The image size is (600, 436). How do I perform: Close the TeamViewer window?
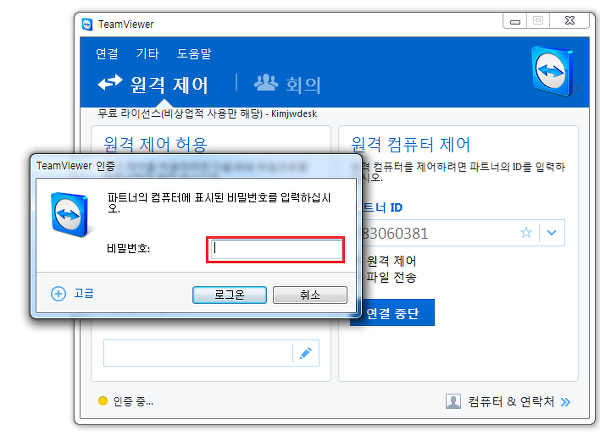(x=569, y=21)
